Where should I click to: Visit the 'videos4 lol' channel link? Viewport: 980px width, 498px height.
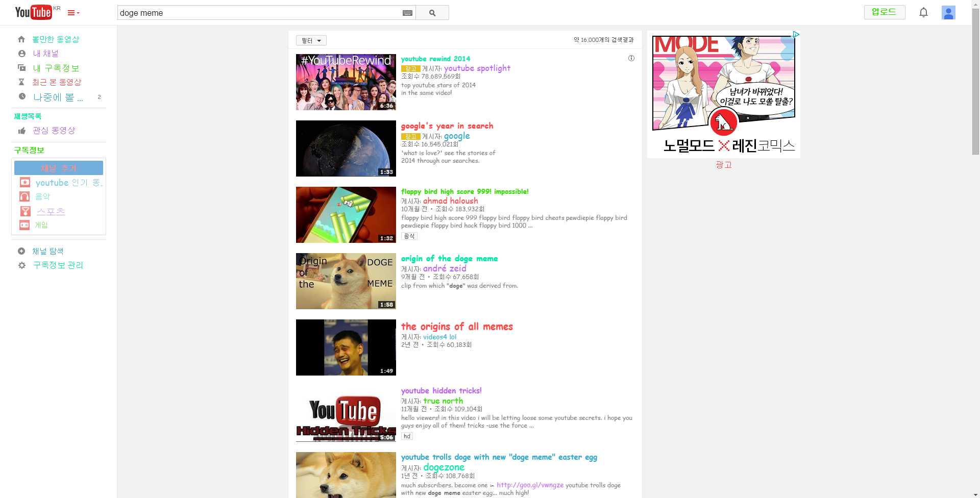click(x=439, y=337)
